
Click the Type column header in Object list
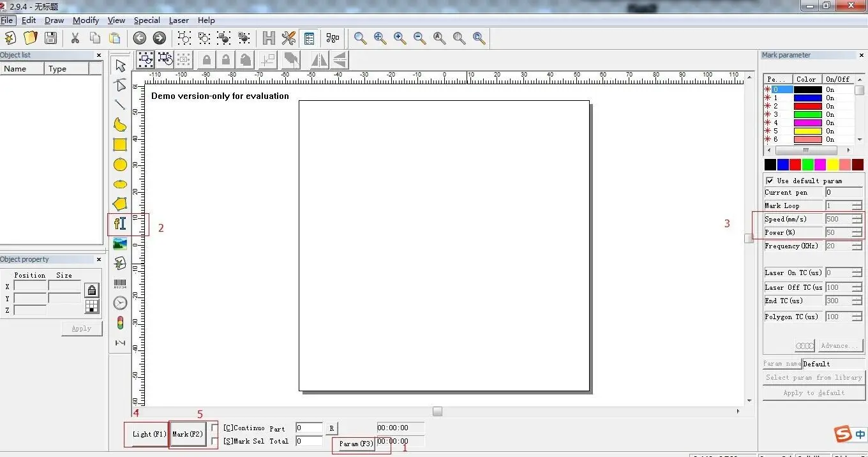[x=66, y=69]
